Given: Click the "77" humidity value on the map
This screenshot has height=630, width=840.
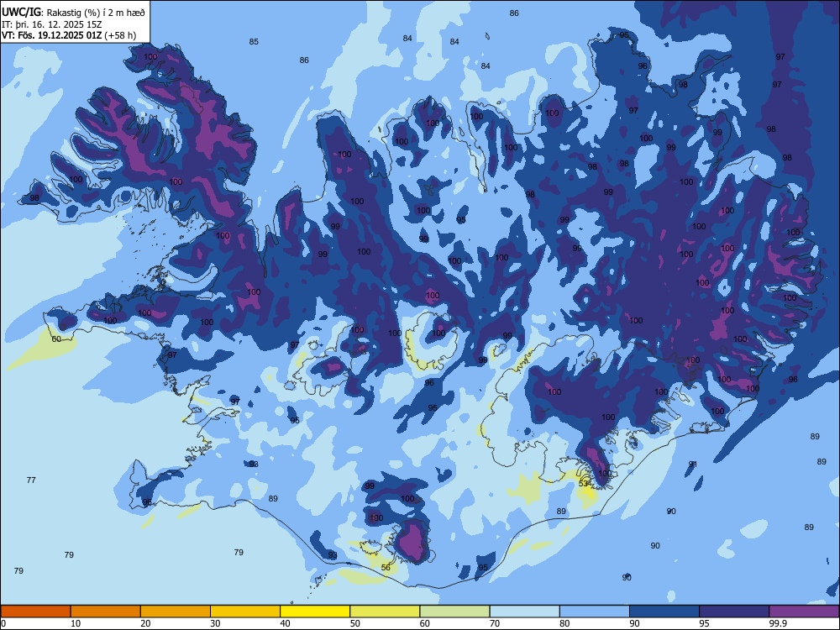Looking at the screenshot, I should 31,480.
